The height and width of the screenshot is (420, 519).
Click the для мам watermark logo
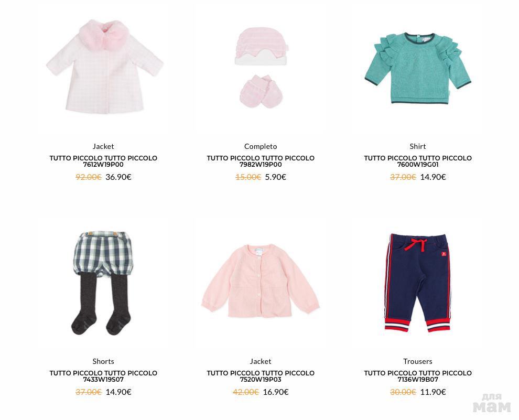tap(492, 403)
